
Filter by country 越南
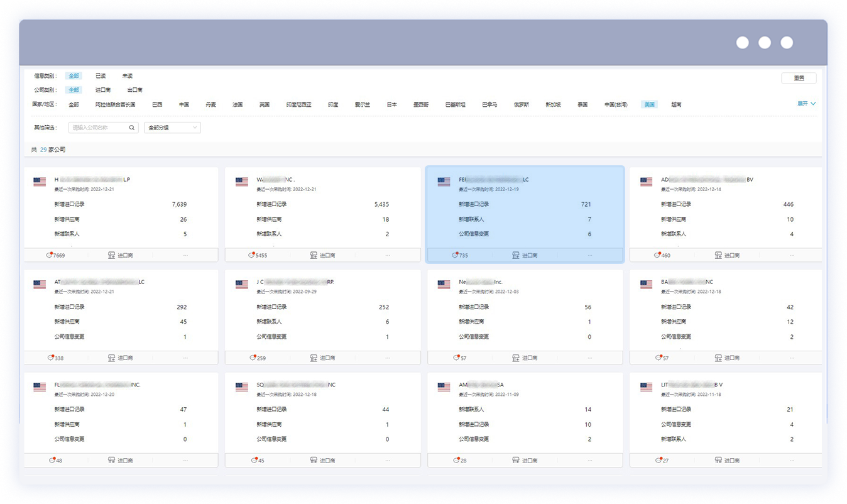coord(676,105)
